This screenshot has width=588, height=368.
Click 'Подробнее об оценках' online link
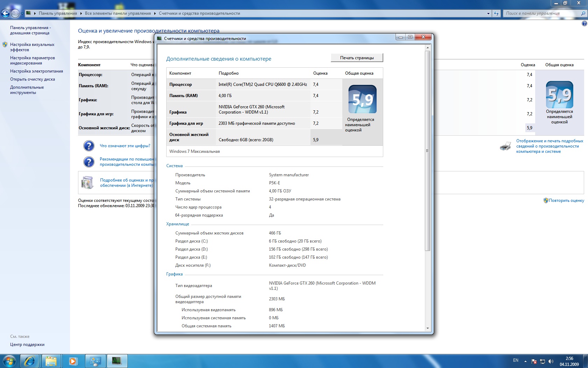click(127, 183)
